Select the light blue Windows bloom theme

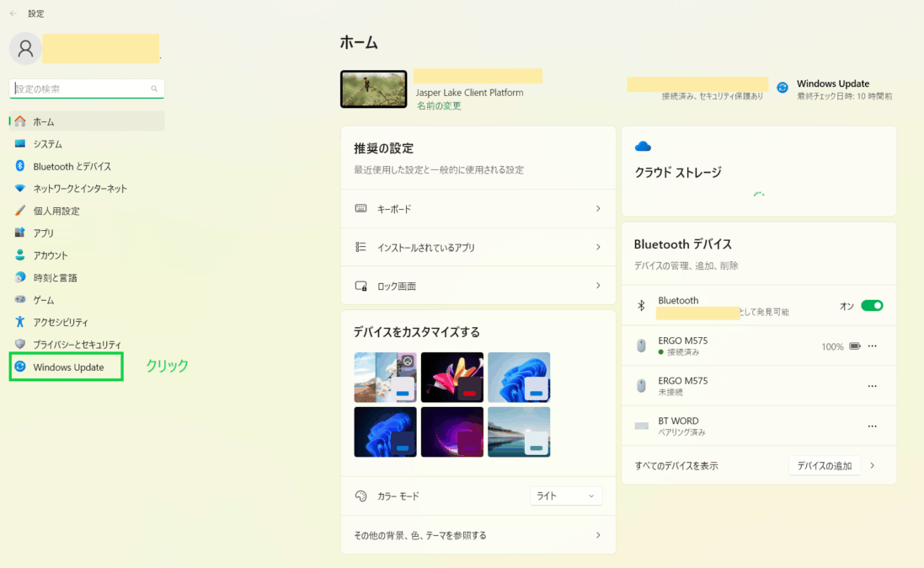coord(519,378)
